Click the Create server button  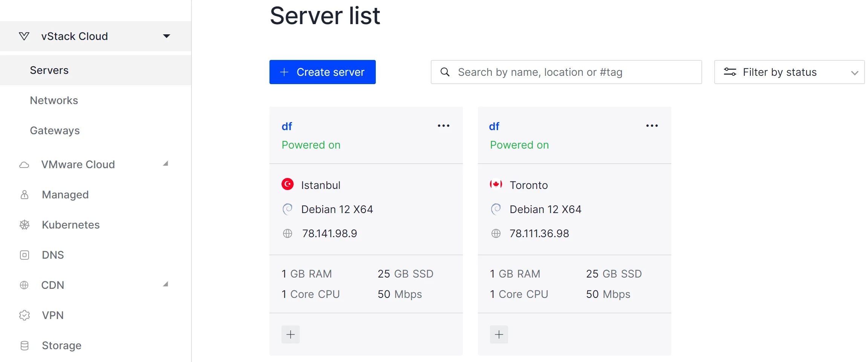click(x=322, y=72)
